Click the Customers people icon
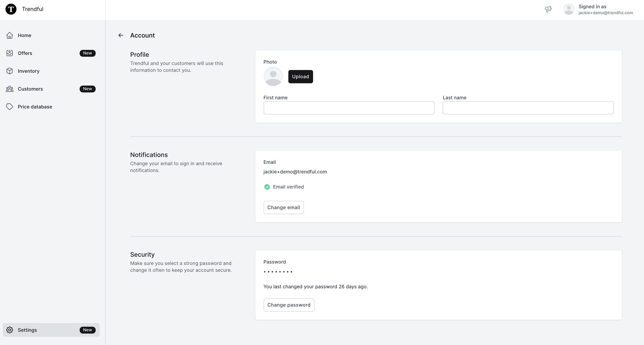This screenshot has width=644, height=345. click(10, 89)
